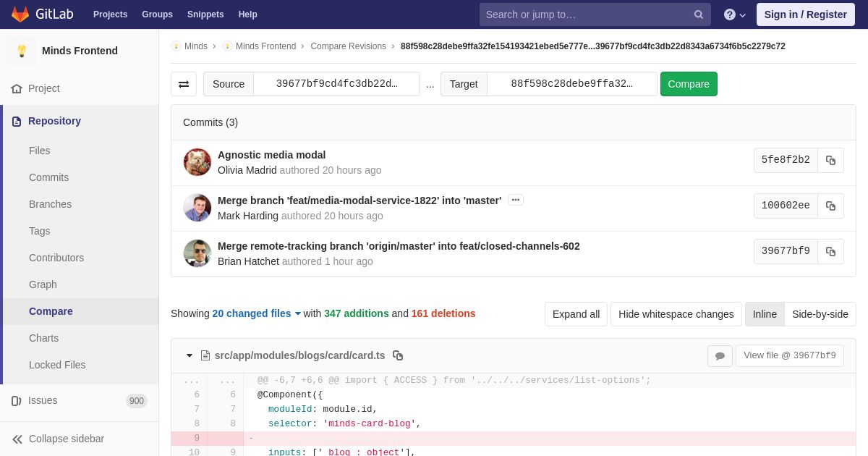Swap source and target revisions
Viewport: 868px width, 456px height.
point(184,84)
